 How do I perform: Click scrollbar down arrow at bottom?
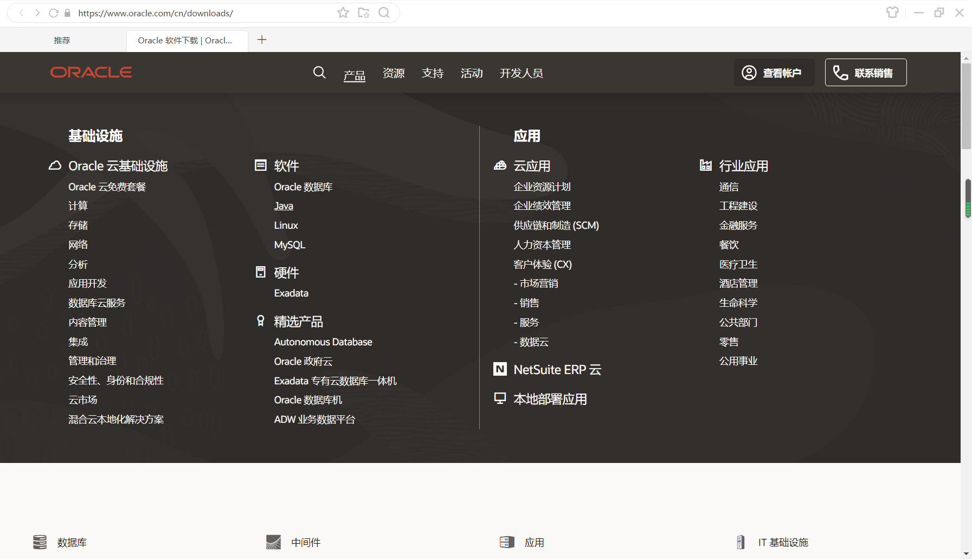click(x=966, y=554)
